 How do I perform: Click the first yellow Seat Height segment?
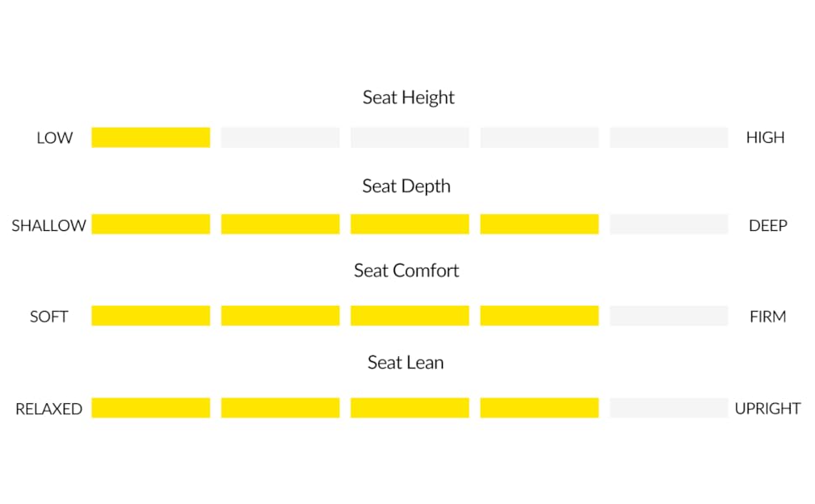pyautogui.click(x=150, y=138)
